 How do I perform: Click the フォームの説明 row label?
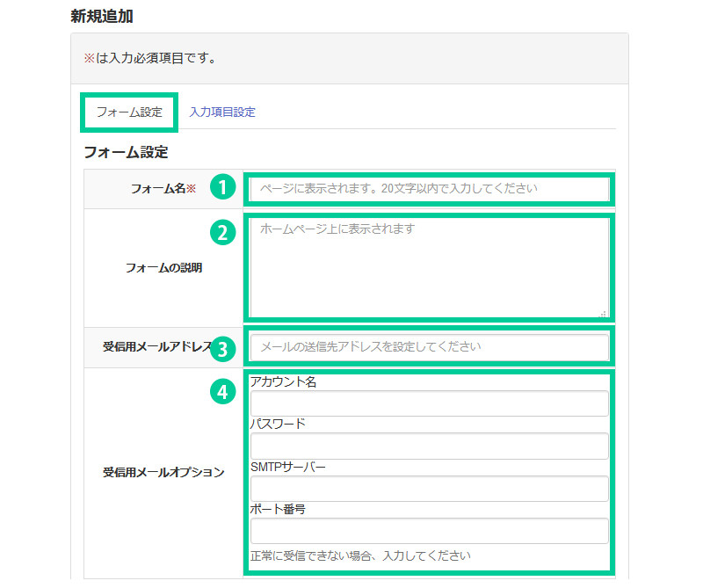(x=163, y=268)
